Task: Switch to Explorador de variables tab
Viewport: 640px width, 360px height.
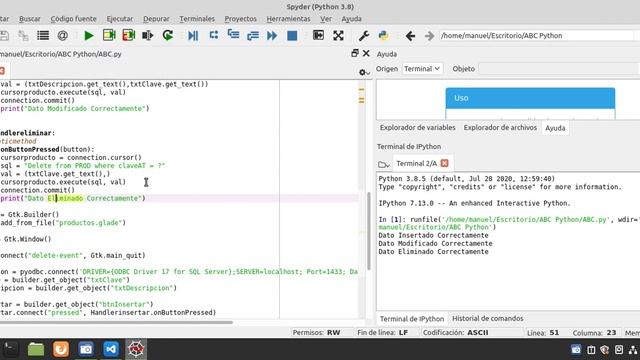Action: 418,128
